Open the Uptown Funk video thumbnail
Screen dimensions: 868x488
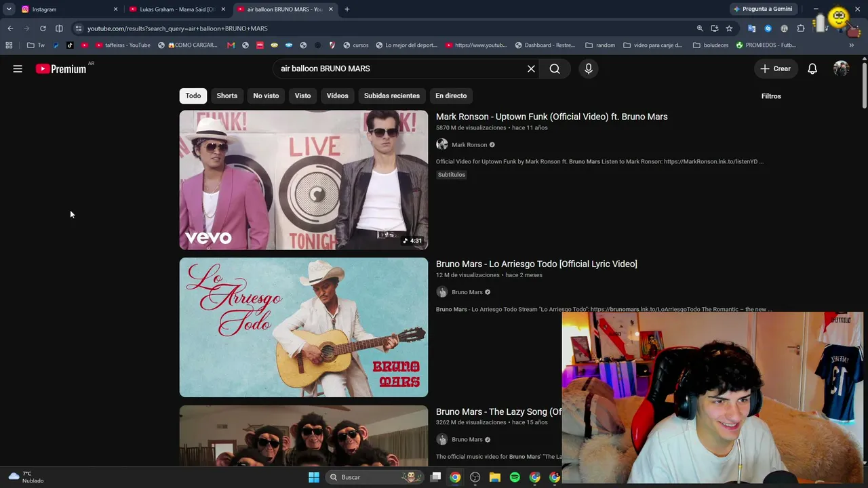click(x=304, y=180)
